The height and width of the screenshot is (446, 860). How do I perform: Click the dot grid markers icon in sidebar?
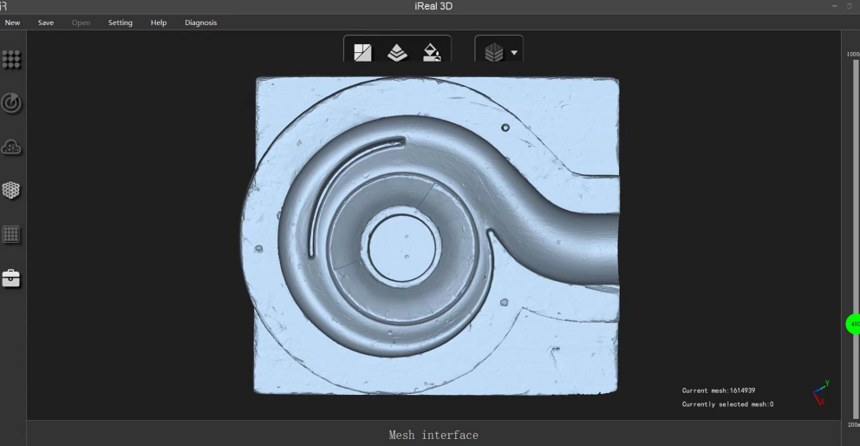pyautogui.click(x=11, y=59)
